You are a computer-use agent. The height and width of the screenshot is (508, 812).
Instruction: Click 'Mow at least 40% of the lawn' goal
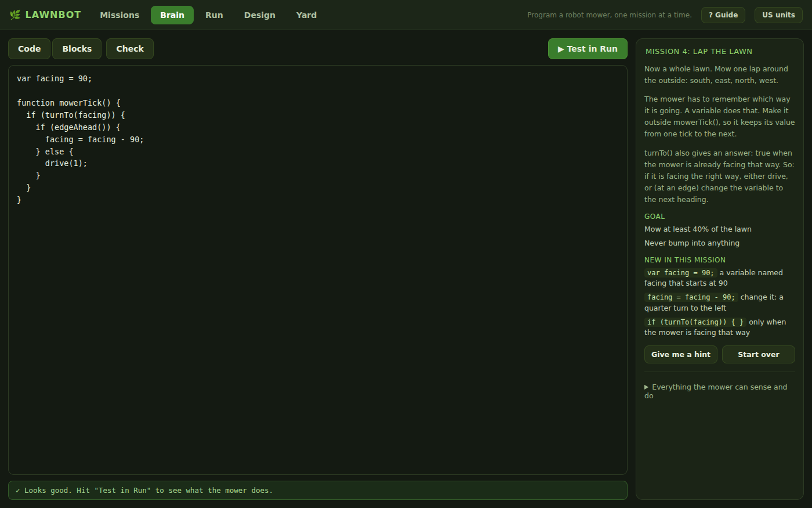click(x=698, y=229)
